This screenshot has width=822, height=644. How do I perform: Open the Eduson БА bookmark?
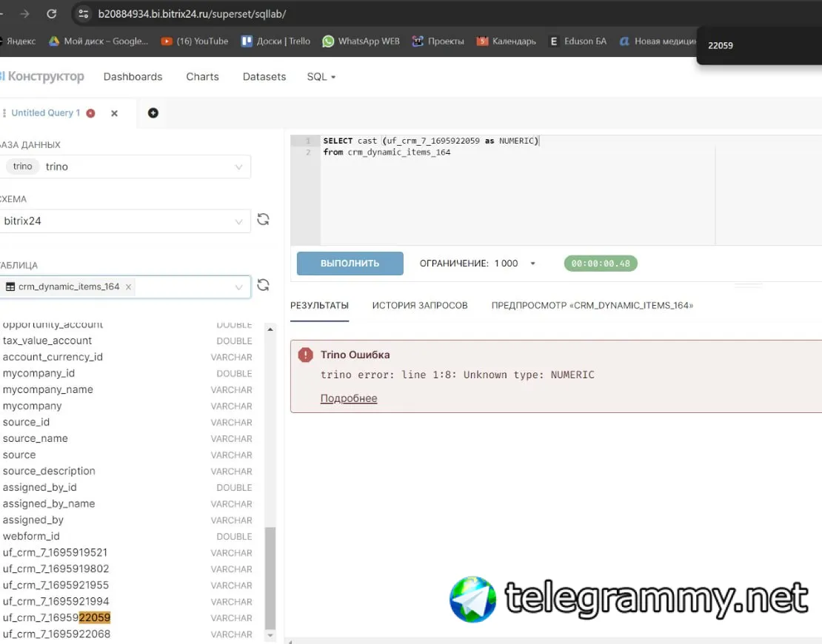point(578,41)
